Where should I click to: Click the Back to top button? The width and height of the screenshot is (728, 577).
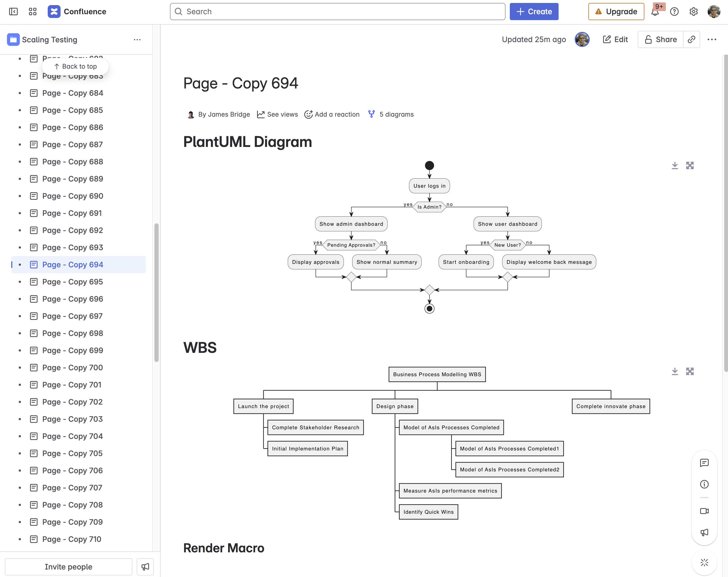(x=75, y=66)
